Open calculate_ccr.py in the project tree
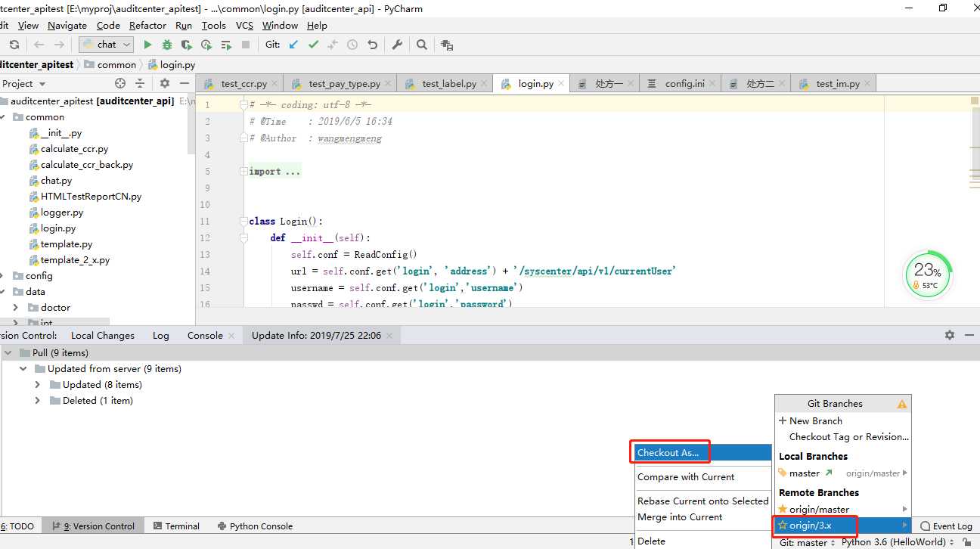 [74, 149]
